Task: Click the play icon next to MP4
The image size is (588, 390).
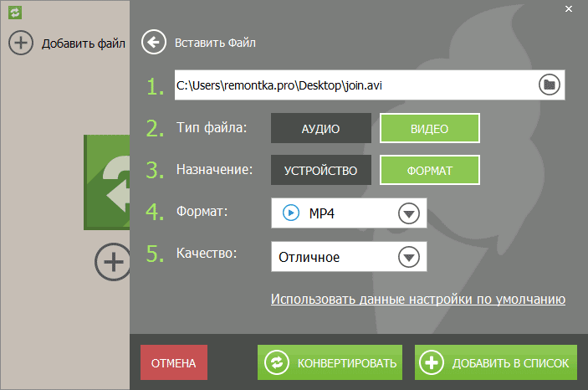Action: pos(291,213)
